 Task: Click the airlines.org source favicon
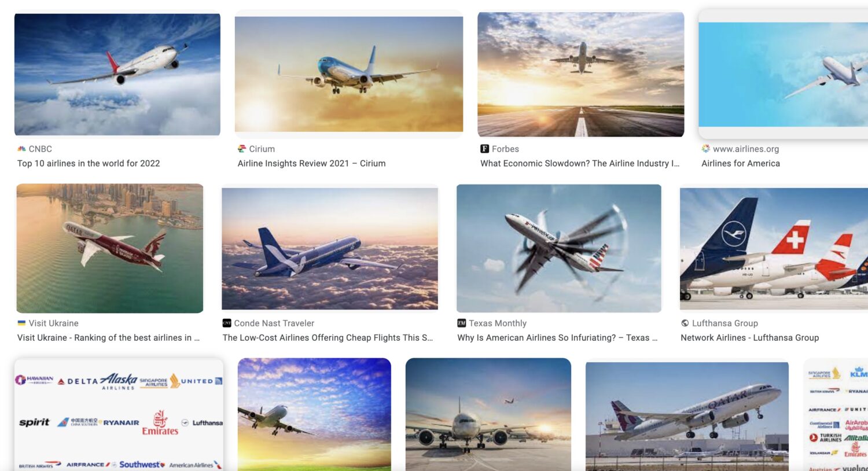(x=706, y=149)
